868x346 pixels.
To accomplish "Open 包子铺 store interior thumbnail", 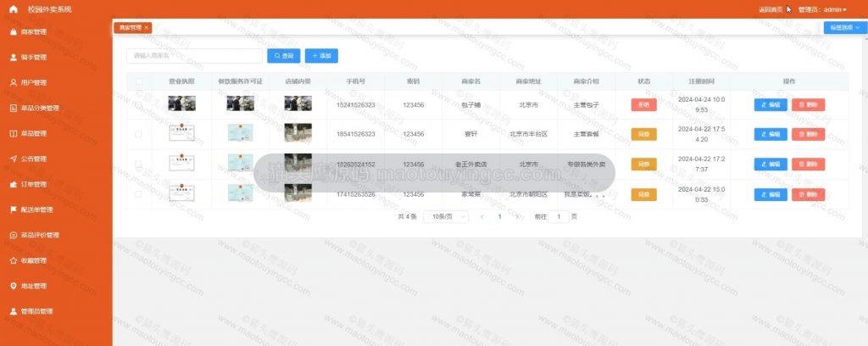I will click(298, 103).
